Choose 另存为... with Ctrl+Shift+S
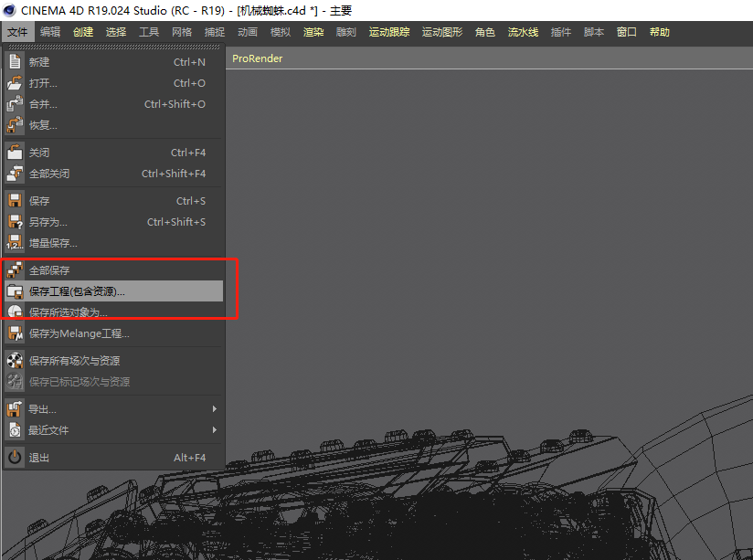This screenshot has width=753, height=560. (114, 222)
